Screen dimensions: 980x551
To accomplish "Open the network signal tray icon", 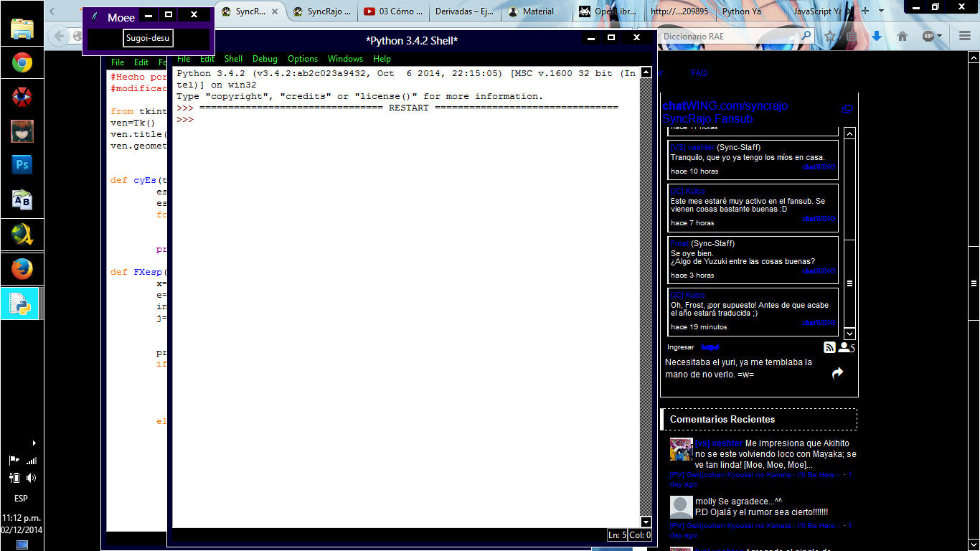I will [31, 461].
